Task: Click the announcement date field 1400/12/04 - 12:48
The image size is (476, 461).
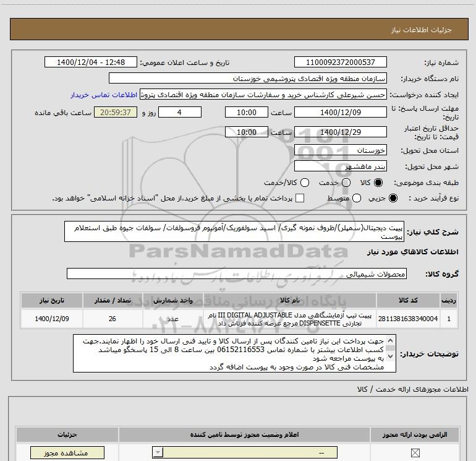Action: click(x=91, y=62)
